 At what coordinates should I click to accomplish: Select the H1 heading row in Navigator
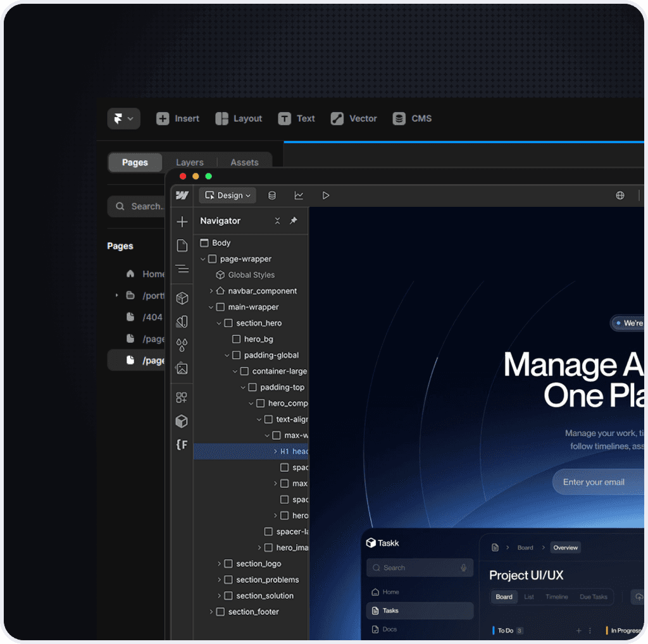(251, 452)
